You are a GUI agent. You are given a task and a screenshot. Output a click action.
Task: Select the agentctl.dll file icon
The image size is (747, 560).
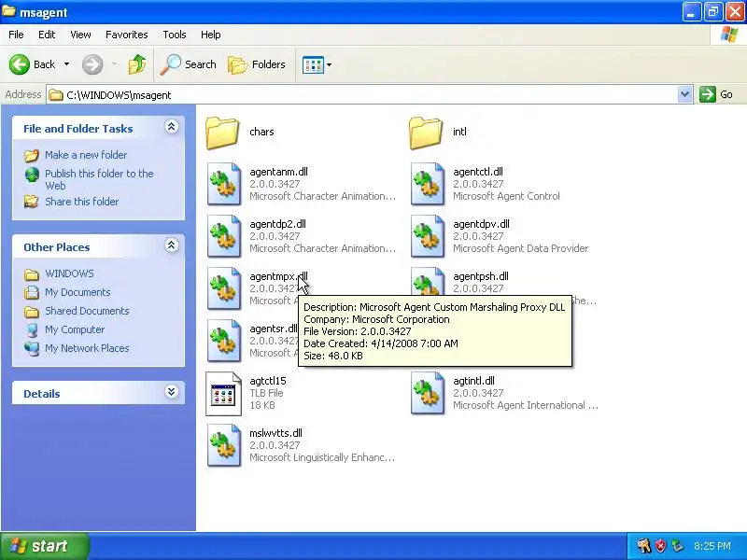tap(428, 184)
